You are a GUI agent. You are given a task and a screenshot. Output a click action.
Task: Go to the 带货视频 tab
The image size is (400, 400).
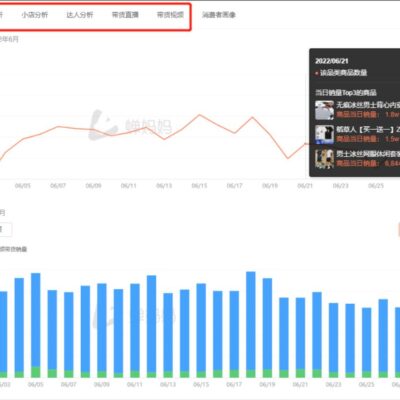tap(170, 15)
